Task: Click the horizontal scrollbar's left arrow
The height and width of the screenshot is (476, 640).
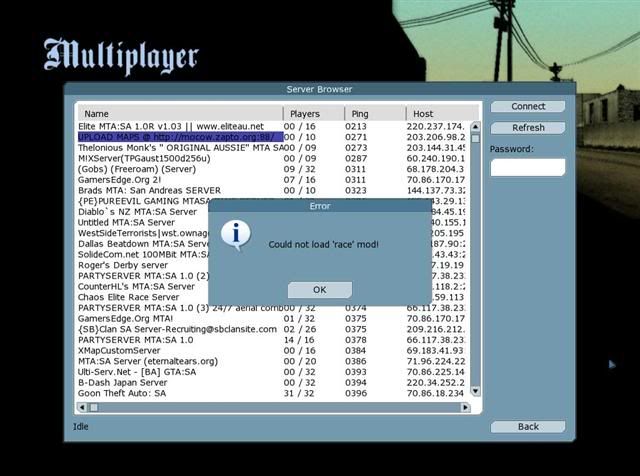Action: tap(82, 408)
